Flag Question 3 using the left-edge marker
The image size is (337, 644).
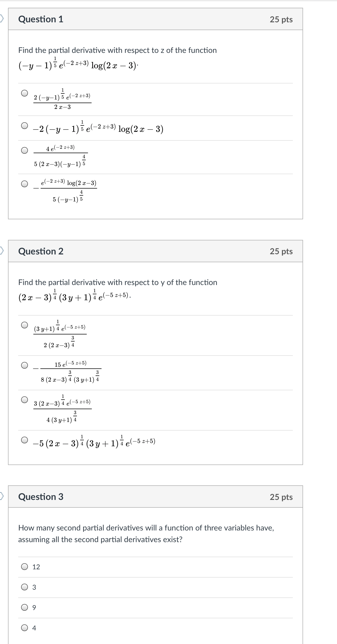click(x=2, y=496)
